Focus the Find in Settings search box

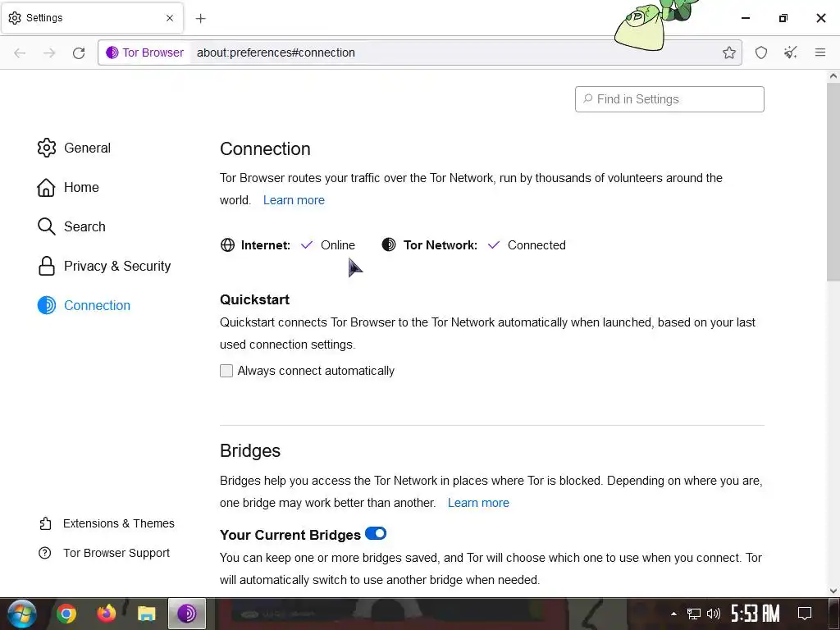tap(669, 99)
